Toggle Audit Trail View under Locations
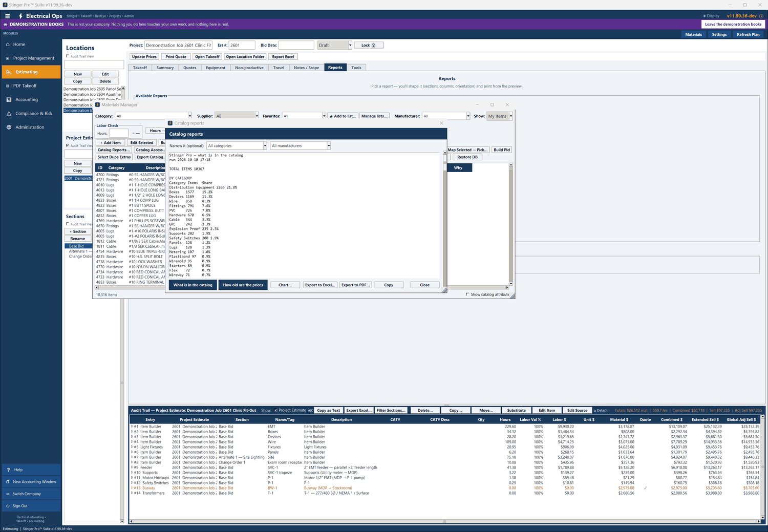This screenshot has height=532, width=768. pyautogui.click(x=68, y=56)
